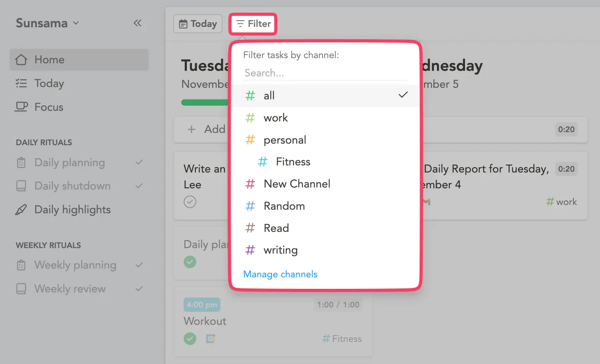The width and height of the screenshot is (600, 364).
Task: Click the Google Calendar icon under Workout task
Action: [x=210, y=339]
